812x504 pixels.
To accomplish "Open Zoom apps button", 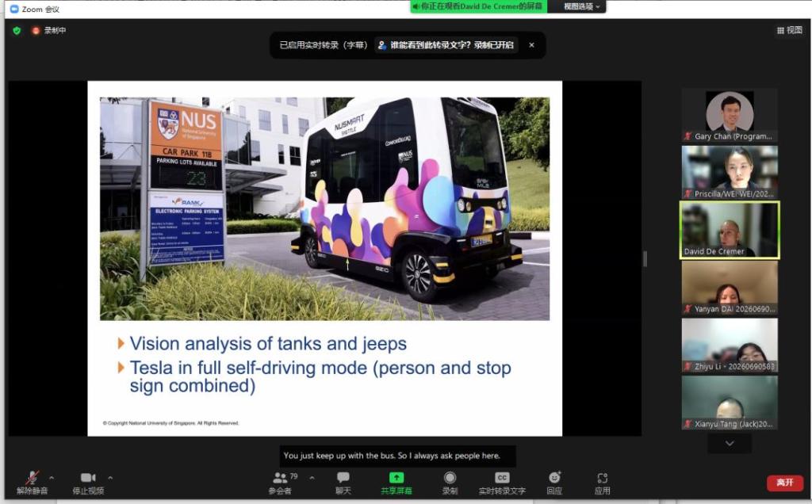I will click(x=602, y=483).
